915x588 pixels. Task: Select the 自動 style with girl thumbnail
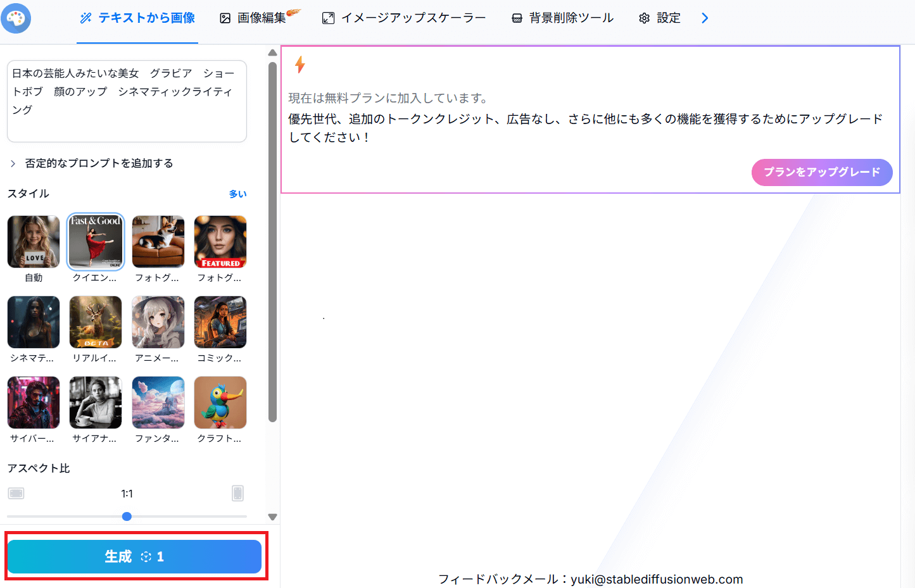coord(34,242)
